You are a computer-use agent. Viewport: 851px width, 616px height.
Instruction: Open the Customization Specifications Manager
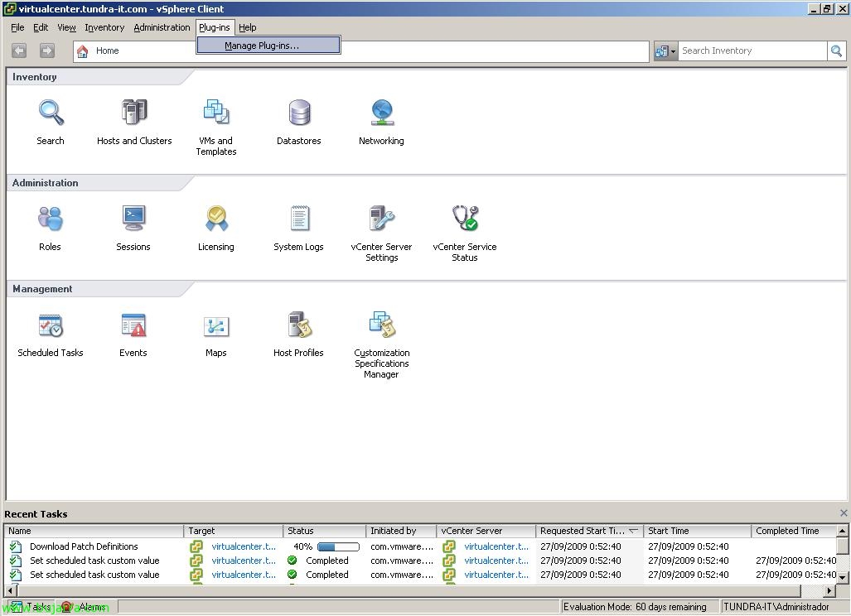381,325
